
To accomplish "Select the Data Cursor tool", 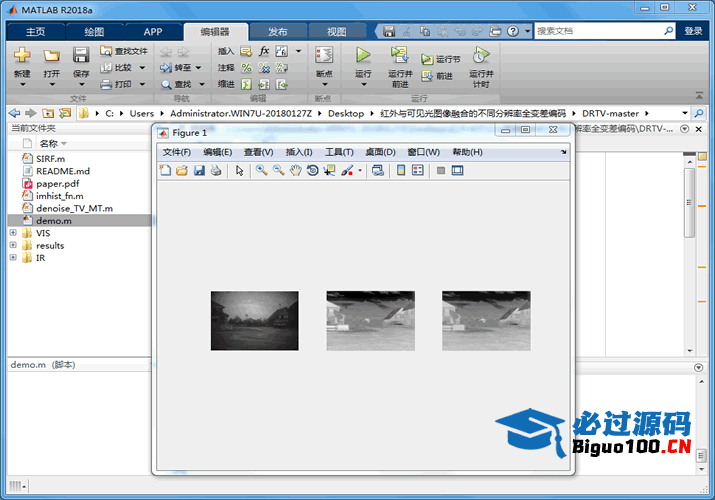I will click(329, 171).
